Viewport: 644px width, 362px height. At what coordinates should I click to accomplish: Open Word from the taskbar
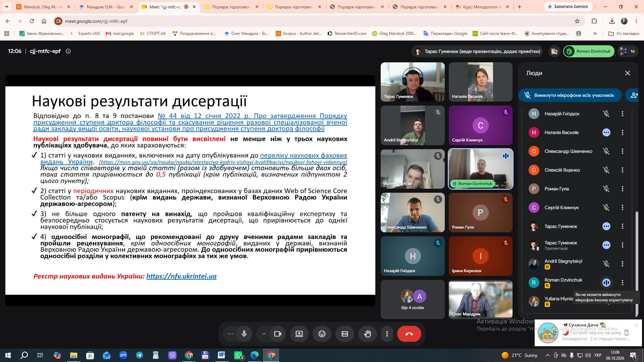(222, 355)
